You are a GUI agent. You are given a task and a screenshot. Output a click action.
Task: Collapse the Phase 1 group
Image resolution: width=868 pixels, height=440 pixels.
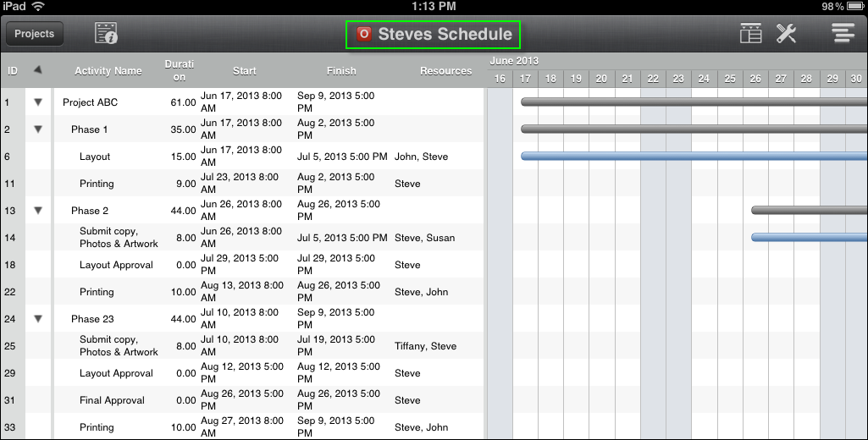37,129
